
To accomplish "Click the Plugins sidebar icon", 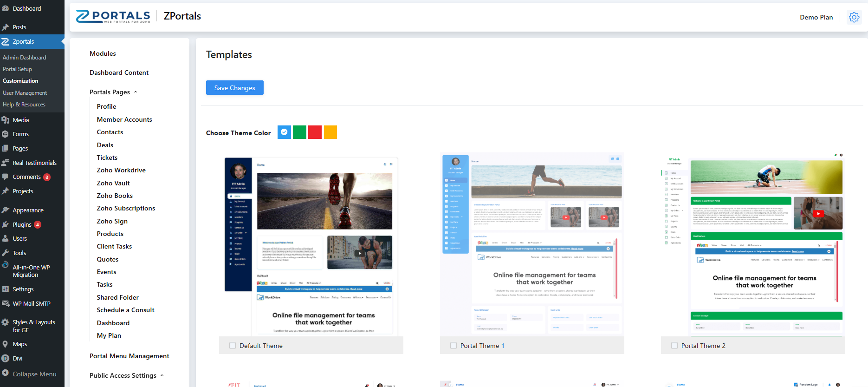I will point(6,224).
